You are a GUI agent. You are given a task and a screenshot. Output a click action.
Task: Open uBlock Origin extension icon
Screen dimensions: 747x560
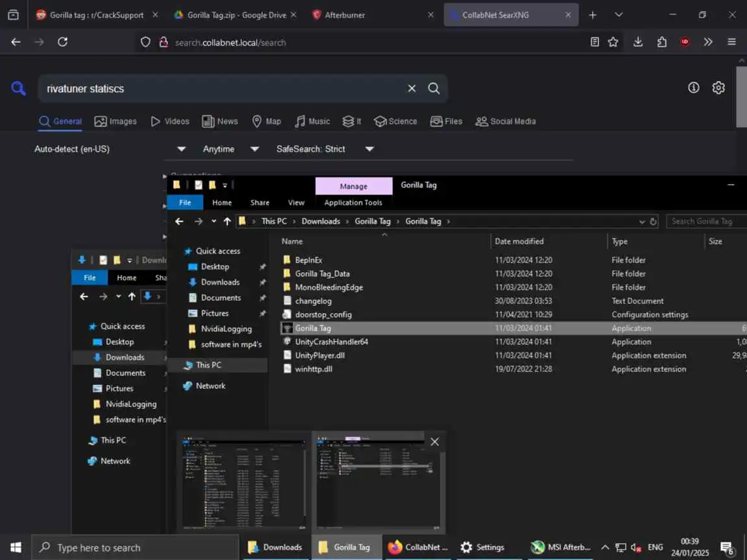pos(685,42)
